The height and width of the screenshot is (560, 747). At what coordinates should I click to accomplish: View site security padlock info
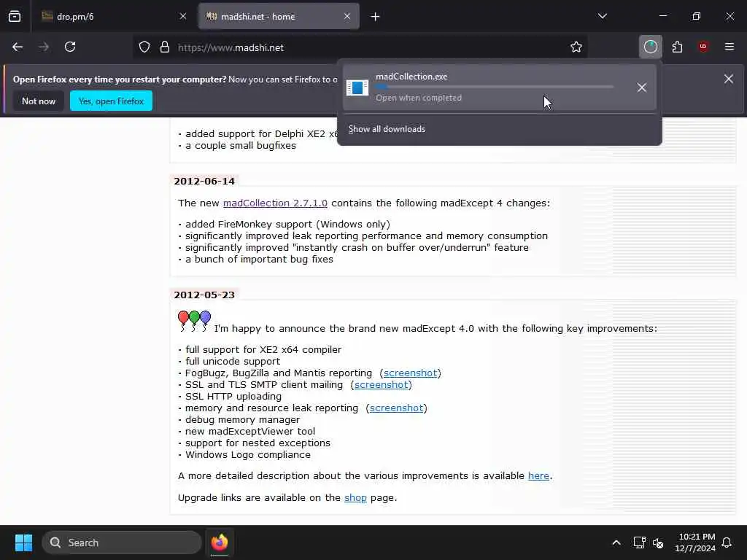pos(165,47)
